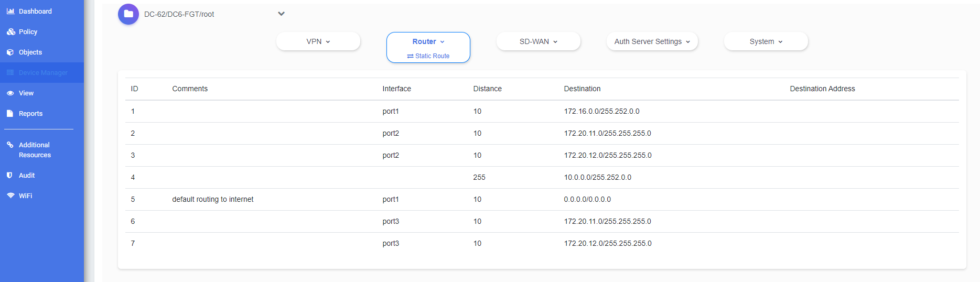Click port2 interface in route 3
This screenshot has width=980, height=282.
(391, 155)
